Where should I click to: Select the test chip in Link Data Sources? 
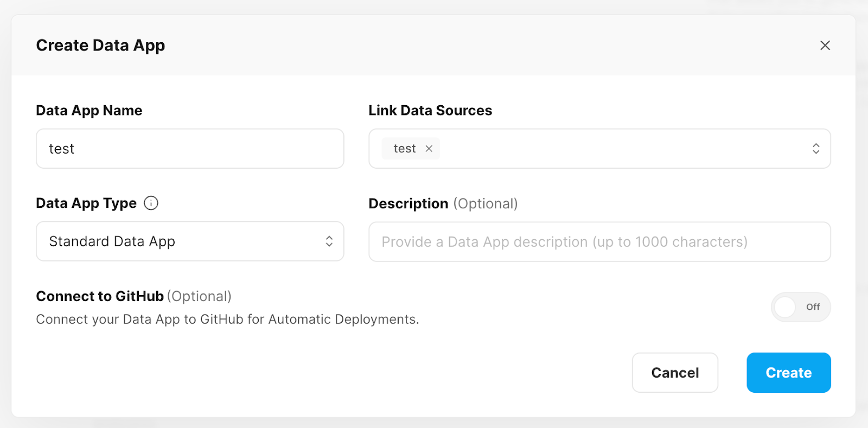click(404, 149)
